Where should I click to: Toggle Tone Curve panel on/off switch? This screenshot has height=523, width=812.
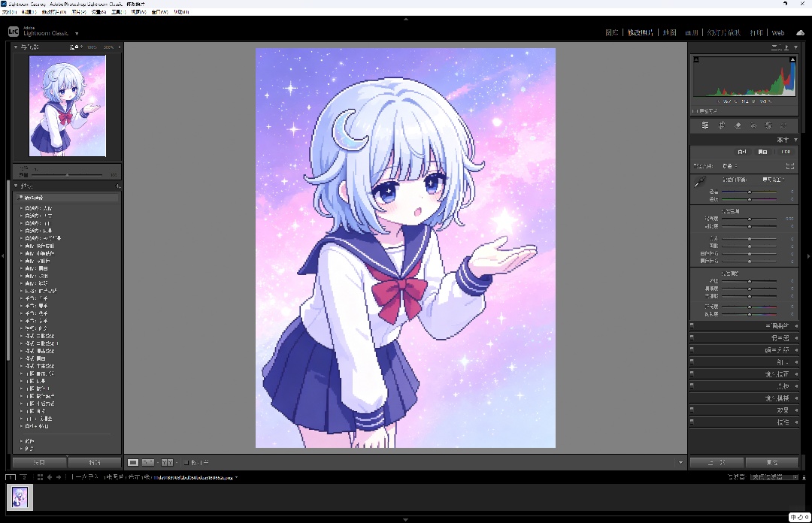[692, 325]
